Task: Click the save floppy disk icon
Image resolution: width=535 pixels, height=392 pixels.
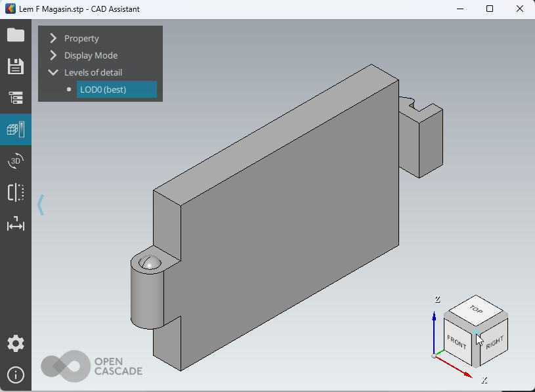Action: tap(15, 66)
